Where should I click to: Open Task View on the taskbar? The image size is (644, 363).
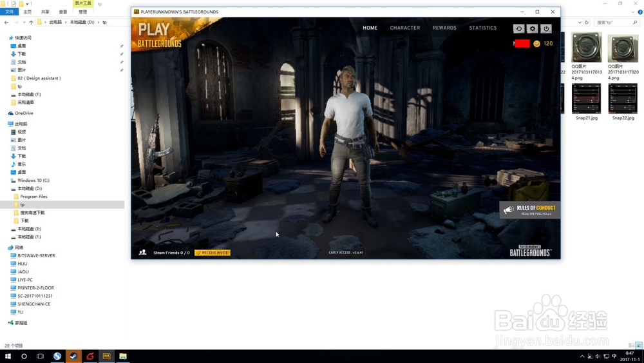40,356
